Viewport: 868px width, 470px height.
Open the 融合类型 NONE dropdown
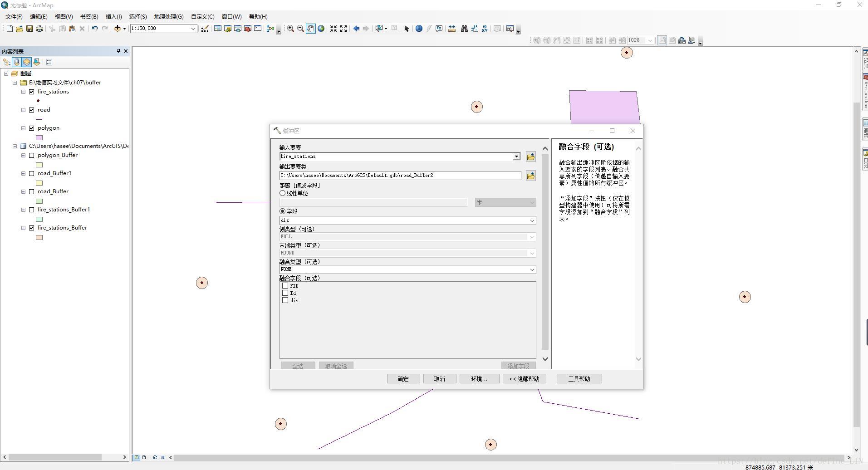pos(532,269)
